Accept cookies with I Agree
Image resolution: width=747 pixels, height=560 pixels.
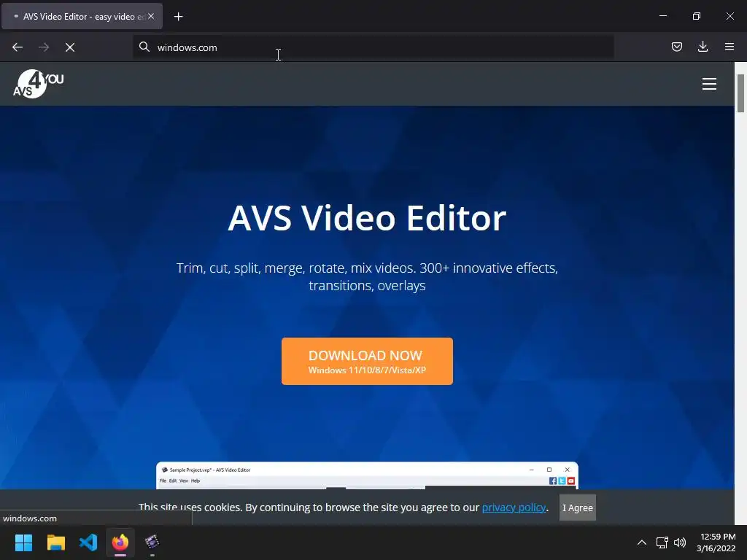(x=578, y=507)
